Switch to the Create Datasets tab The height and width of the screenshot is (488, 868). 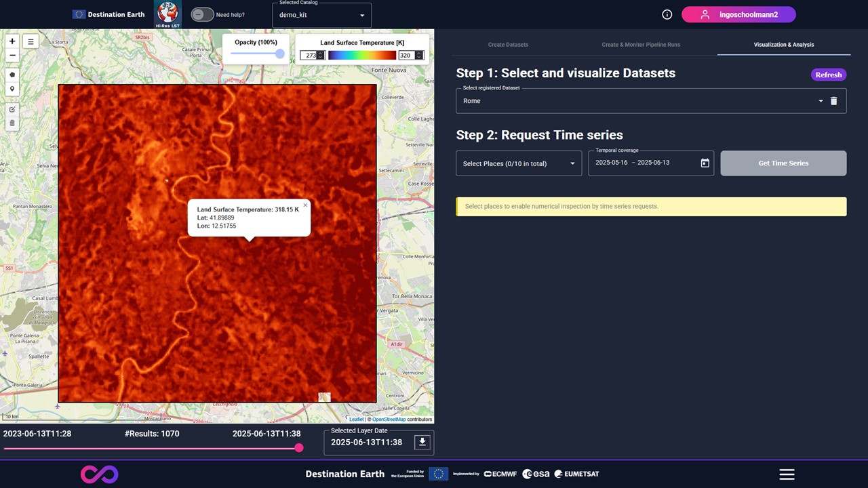click(508, 45)
